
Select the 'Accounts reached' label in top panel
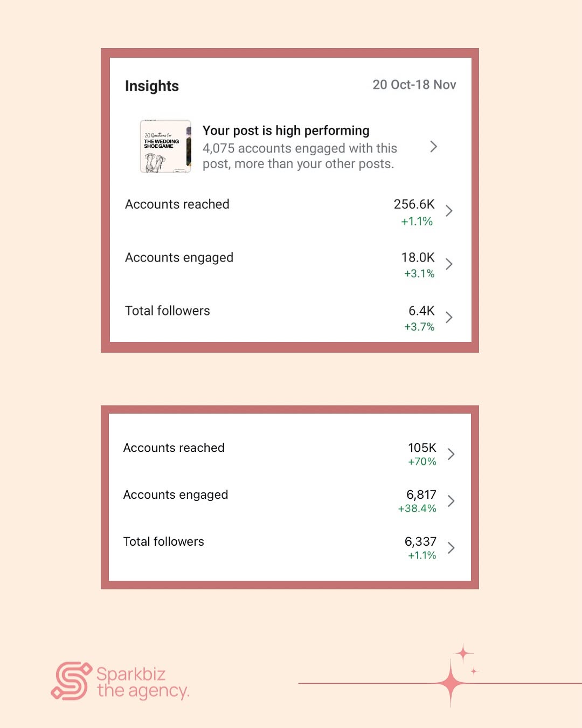click(x=177, y=204)
